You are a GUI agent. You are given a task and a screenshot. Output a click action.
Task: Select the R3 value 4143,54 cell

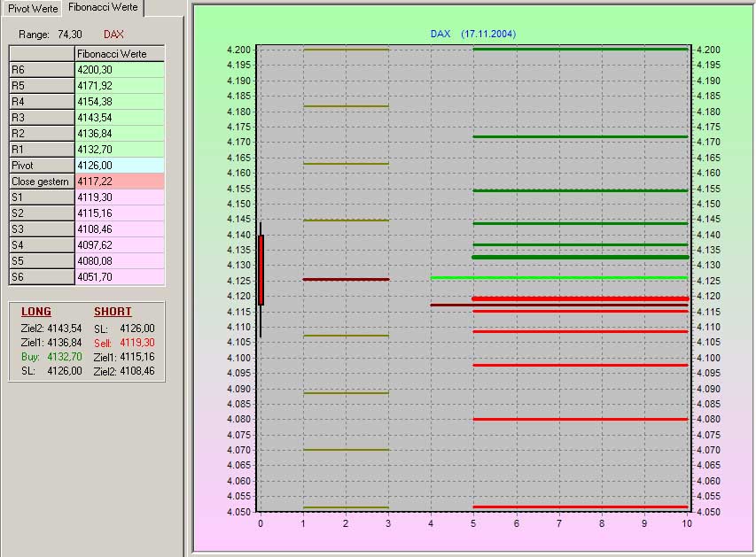click(x=120, y=118)
